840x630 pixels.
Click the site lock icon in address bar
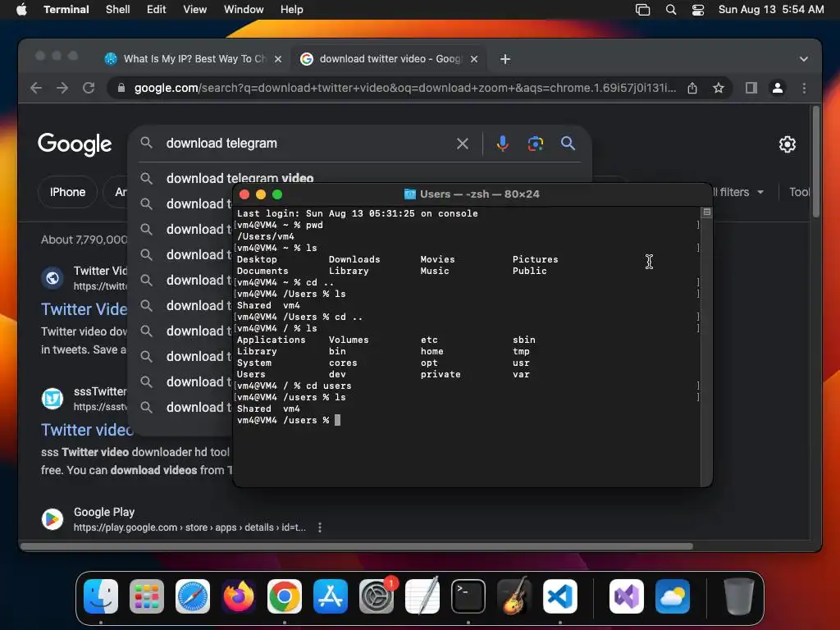coord(121,88)
